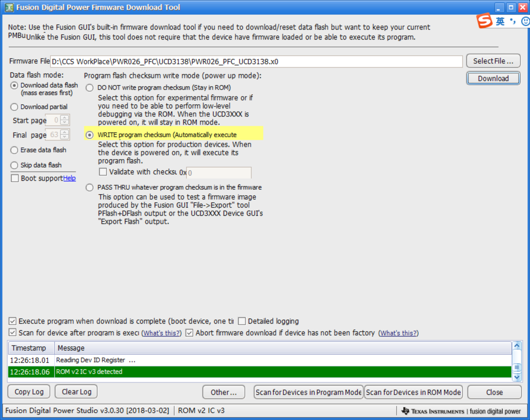Viewport: 530px width, 420px height.
Task: Open What's this link for scan option
Action: (161, 333)
